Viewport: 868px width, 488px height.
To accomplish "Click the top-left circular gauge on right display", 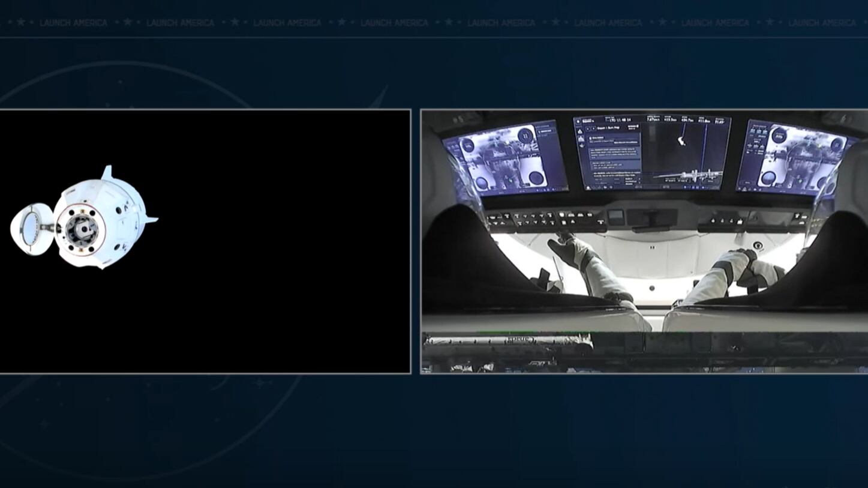I will pyautogui.click(x=779, y=136).
